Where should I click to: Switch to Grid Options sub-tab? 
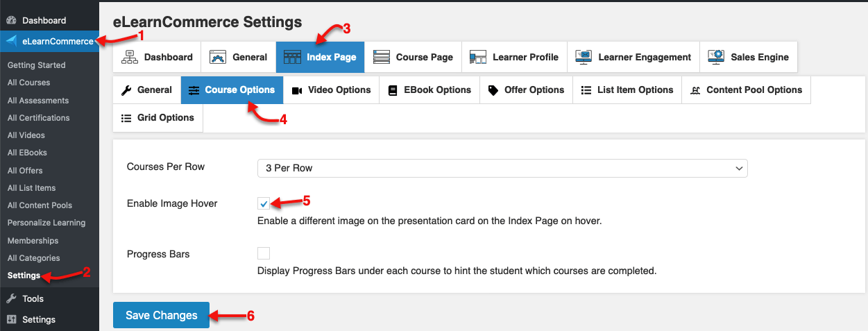[x=158, y=118]
